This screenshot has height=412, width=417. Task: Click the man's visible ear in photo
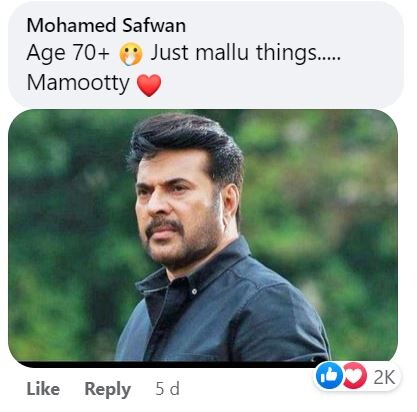point(231,203)
